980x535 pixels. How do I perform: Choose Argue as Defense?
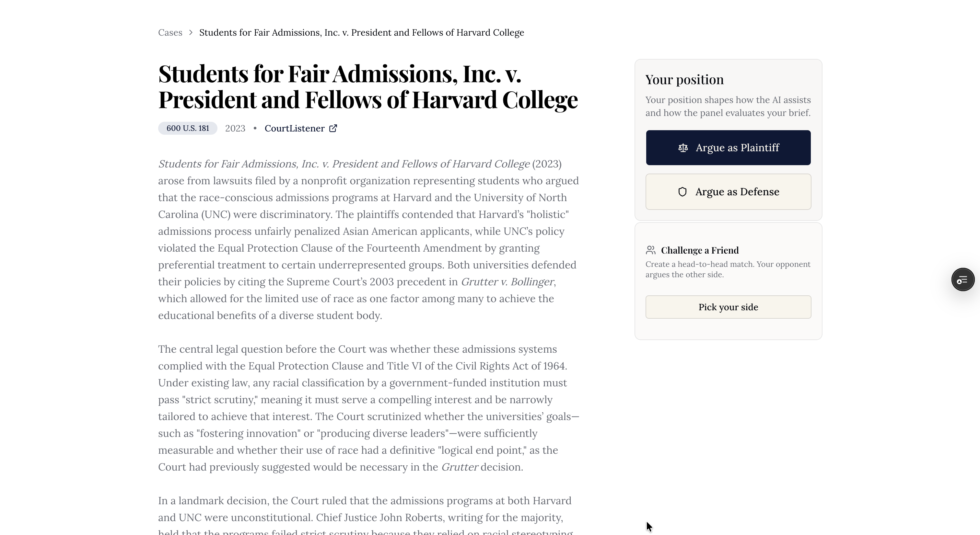[x=728, y=192]
